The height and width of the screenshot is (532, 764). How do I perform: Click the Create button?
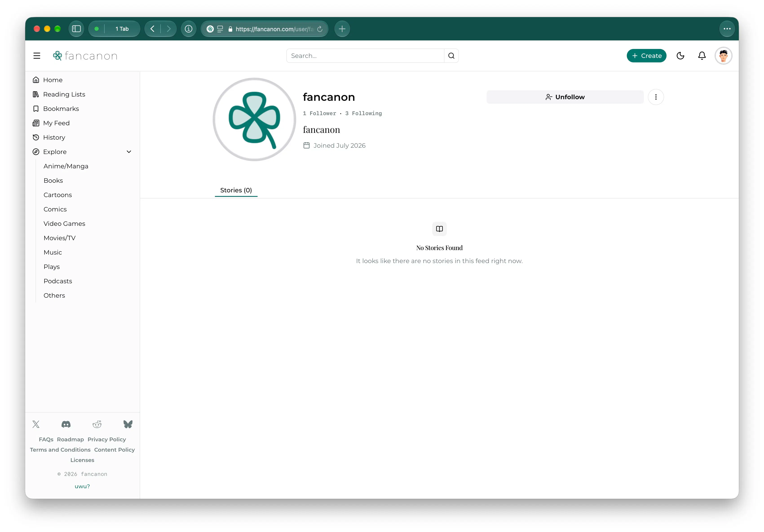point(646,56)
